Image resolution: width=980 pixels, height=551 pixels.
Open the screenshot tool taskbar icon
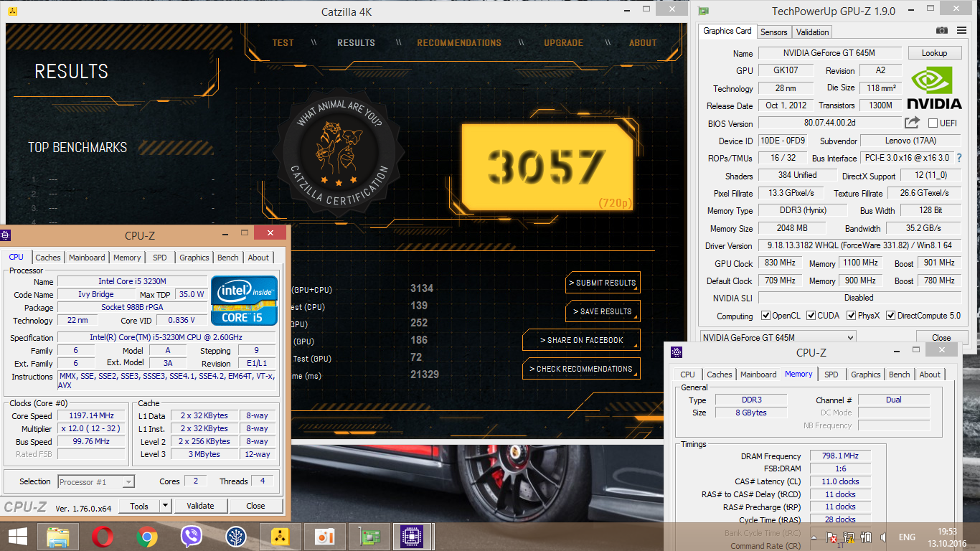325,536
